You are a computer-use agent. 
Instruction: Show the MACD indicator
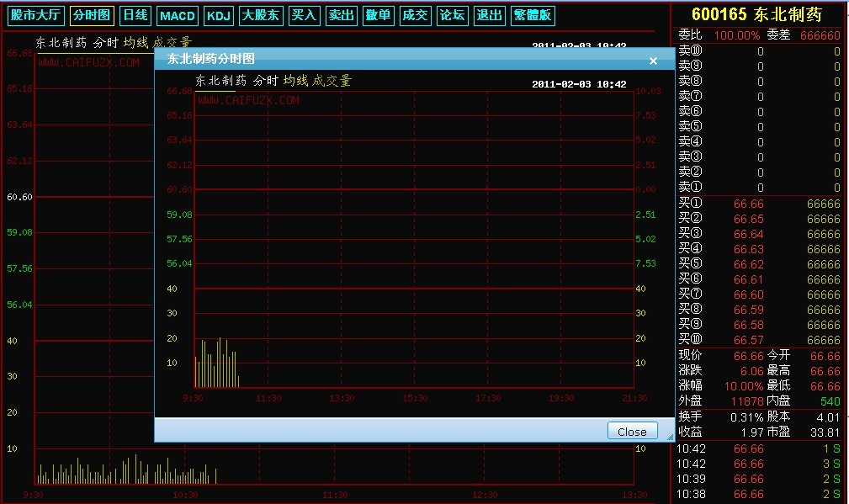pos(178,15)
